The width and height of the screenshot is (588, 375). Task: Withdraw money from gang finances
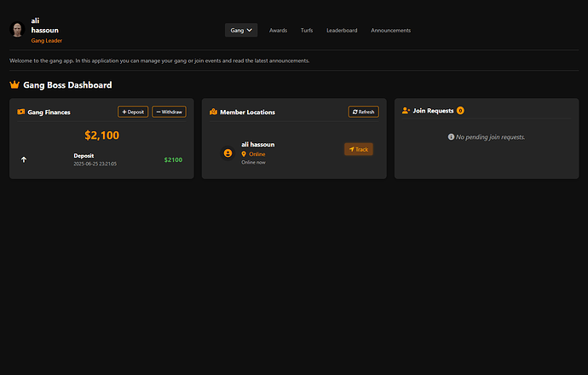click(x=169, y=112)
